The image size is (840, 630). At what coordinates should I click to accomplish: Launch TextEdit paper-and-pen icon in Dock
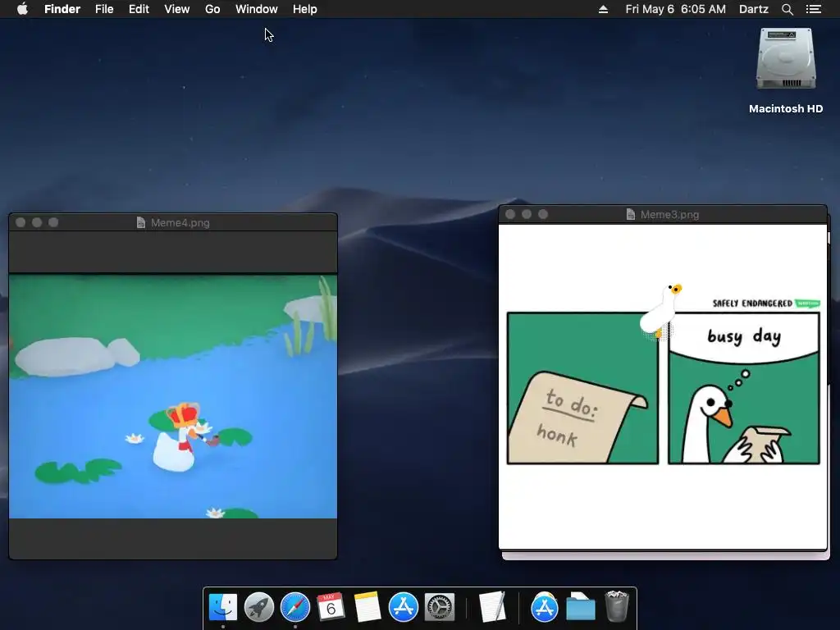tap(492, 608)
